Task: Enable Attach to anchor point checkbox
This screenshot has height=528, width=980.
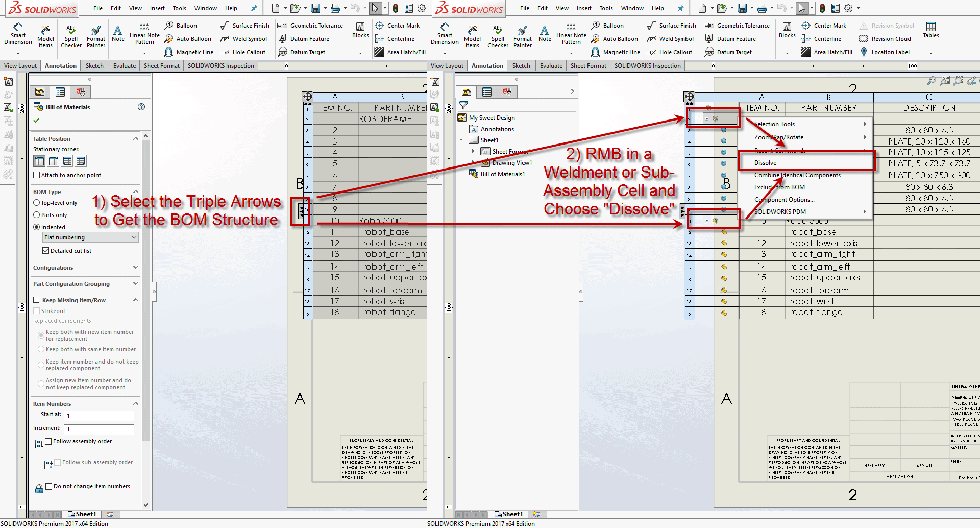Action: pyautogui.click(x=36, y=175)
